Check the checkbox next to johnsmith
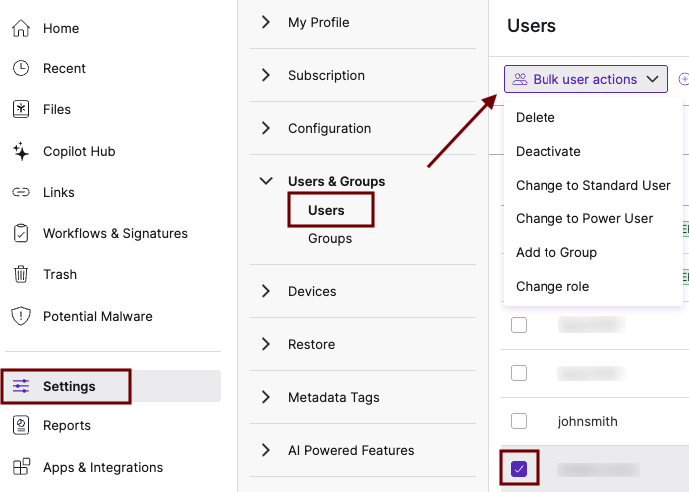This screenshot has height=492, width=689. [x=519, y=421]
